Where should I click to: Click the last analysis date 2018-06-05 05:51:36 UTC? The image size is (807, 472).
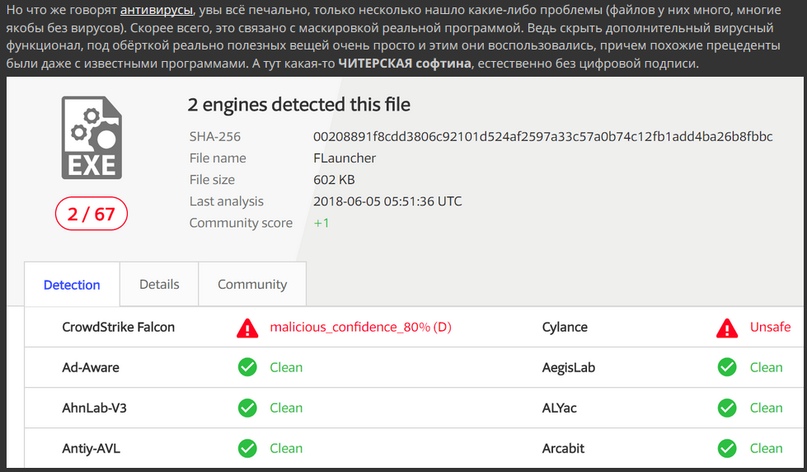(387, 201)
